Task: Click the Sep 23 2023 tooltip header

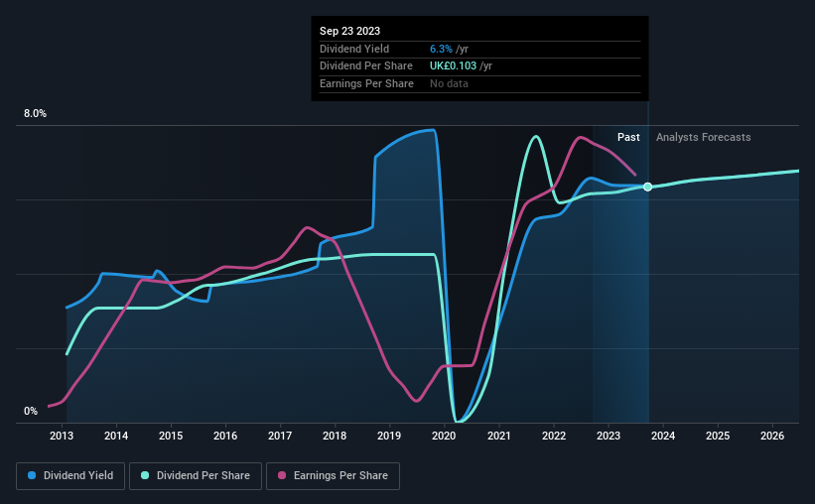Action: click(x=349, y=31)
